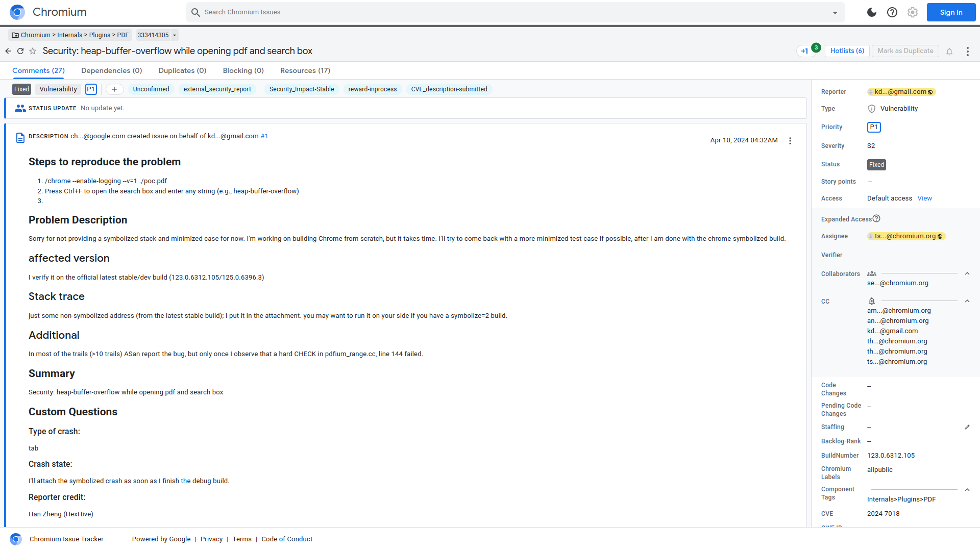Collapse the CC list

tap(967, 302)
